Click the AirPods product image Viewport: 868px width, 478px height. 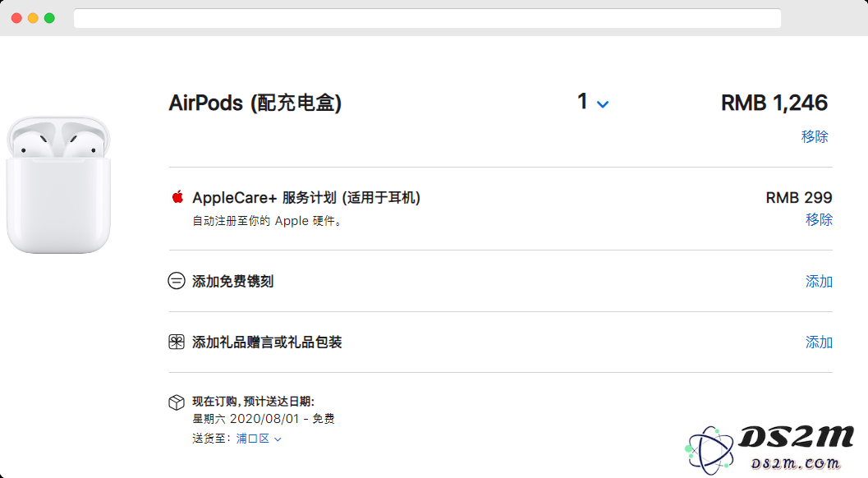58,185
